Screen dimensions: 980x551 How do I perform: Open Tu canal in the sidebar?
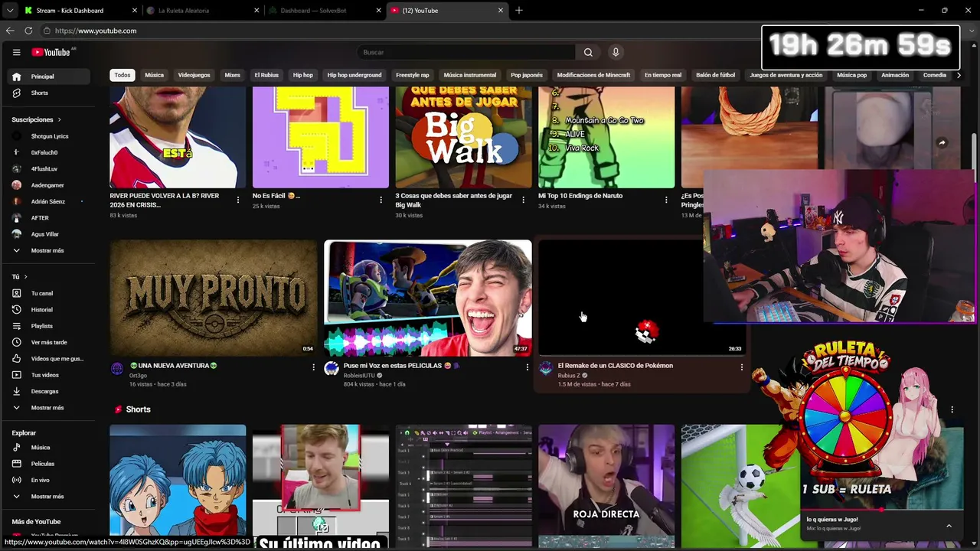click(47, 293)
